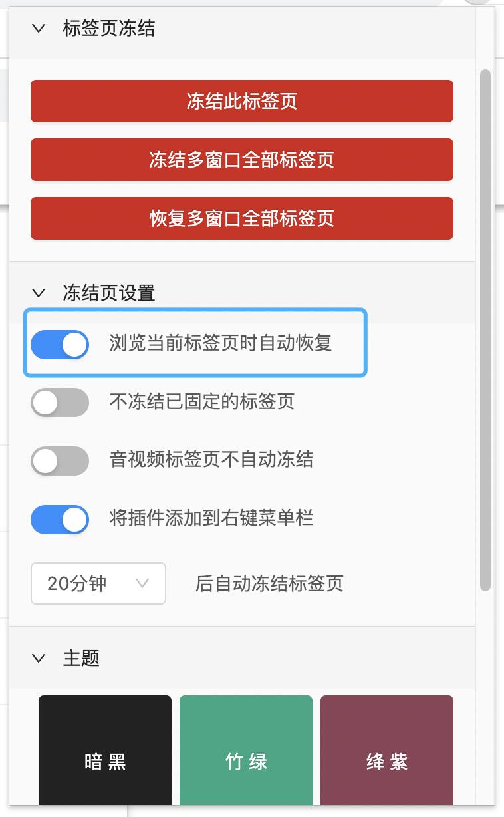Click the 主题 section title
The width and height of the screenshot is (504, 817).
[x=81, y=659]
